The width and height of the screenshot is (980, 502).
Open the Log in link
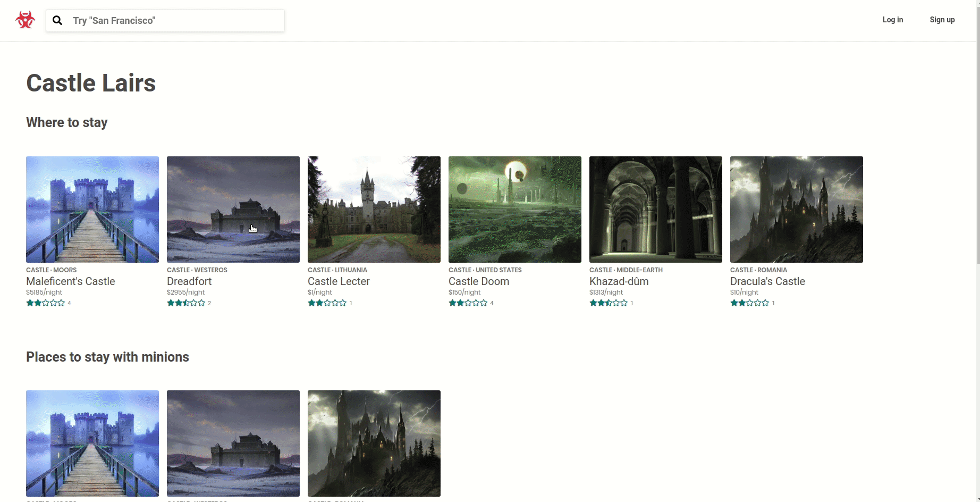[892, 20]
